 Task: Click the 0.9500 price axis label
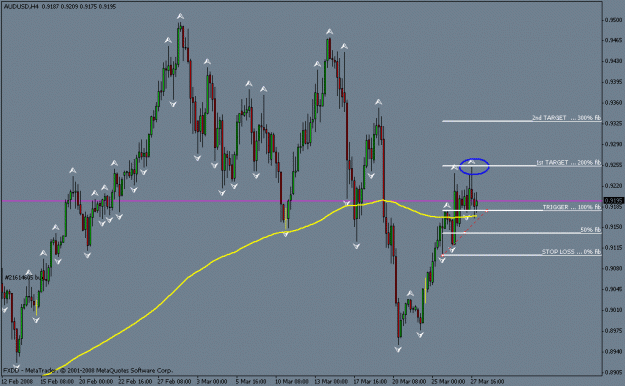(614, 20)
